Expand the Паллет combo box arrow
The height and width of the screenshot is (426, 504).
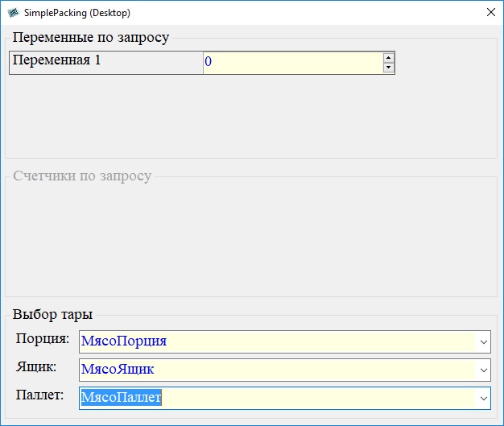(483, 398)
